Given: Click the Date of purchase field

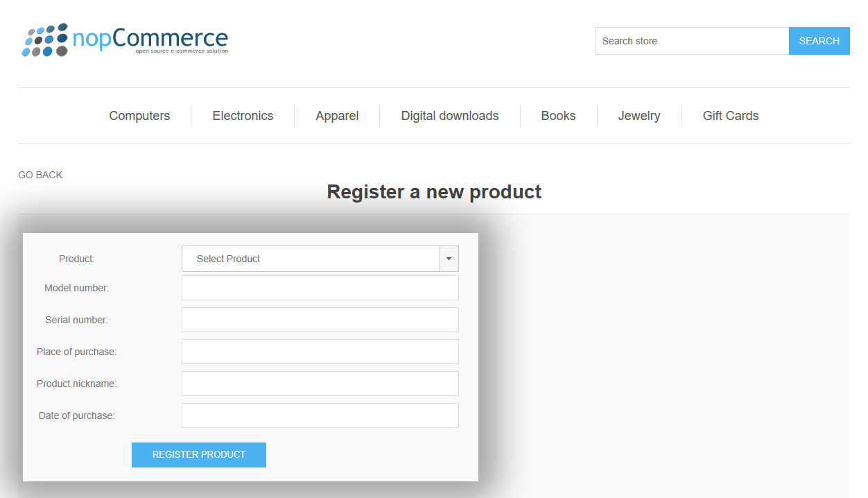Looking at the screenshot, I should click(x=320, y=415).
